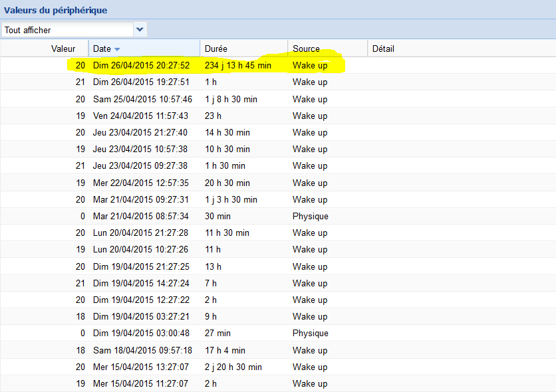This screenshot has width=556, height=392.
Task: Select date Dim 19/04/2015 14:27:24
Action: tap(141, 283)
